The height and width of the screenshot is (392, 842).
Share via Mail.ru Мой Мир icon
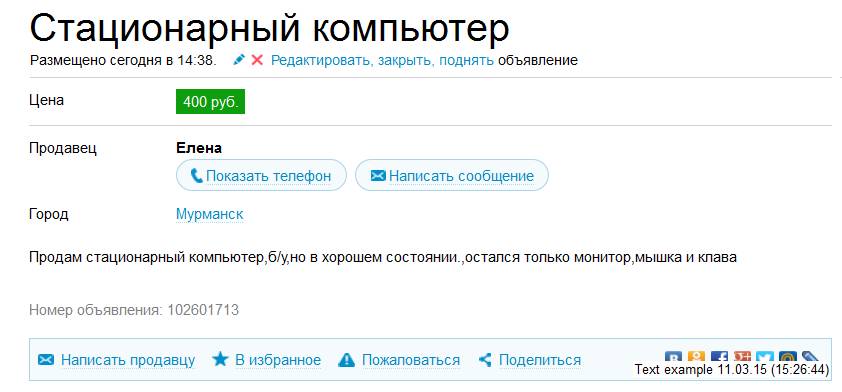click(x=788, y=357)
